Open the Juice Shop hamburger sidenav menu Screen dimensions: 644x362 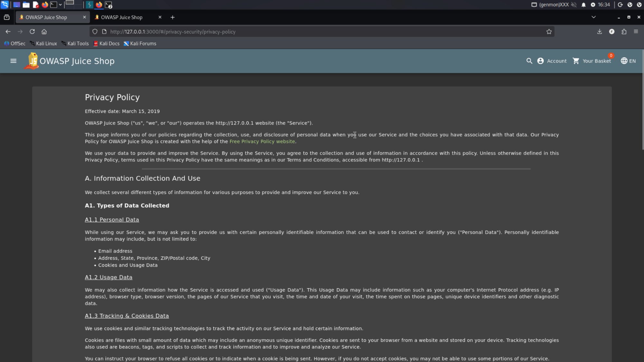tap(13, 61)
